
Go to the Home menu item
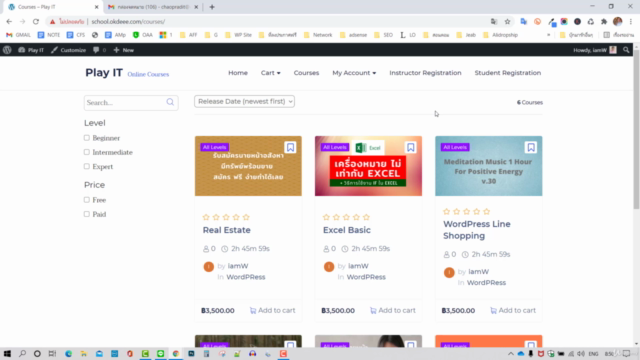(238, 73)
